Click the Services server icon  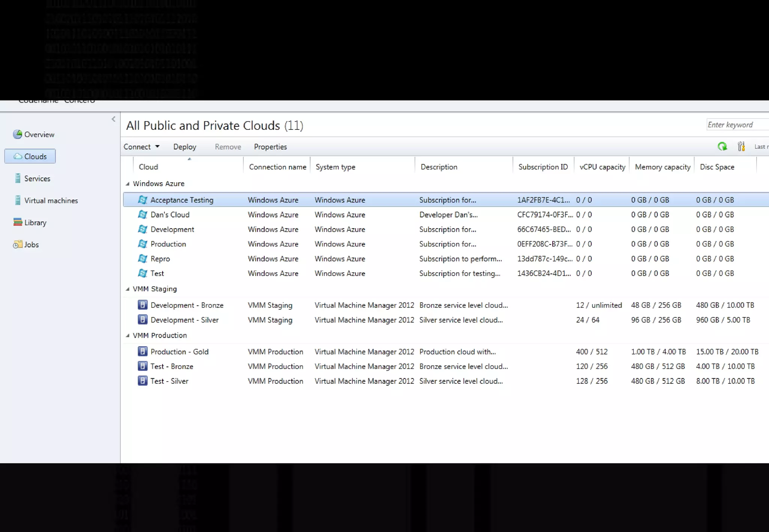17,178
